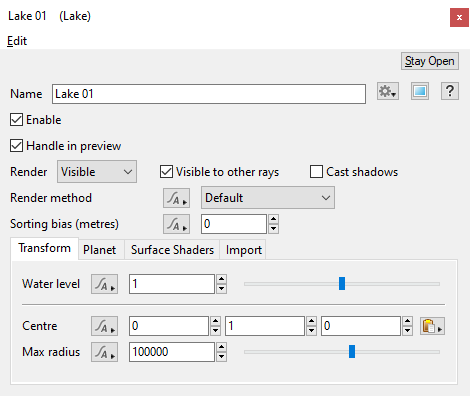Open the Render method Default dropdown
This screenshot has width=470, height=396.
pos(268,198)
